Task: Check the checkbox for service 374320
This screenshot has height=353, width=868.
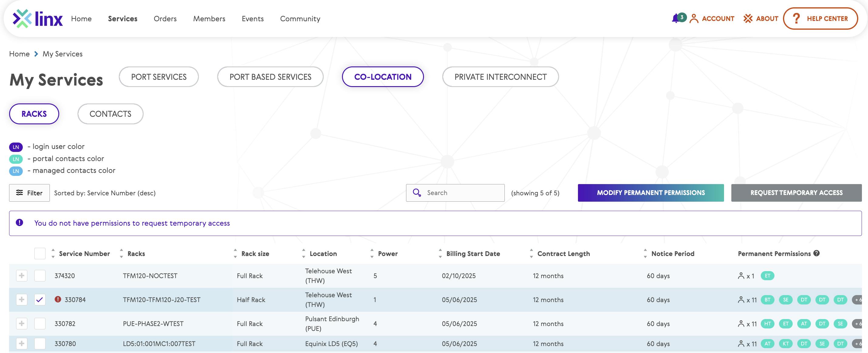Action: coord(40,276)
